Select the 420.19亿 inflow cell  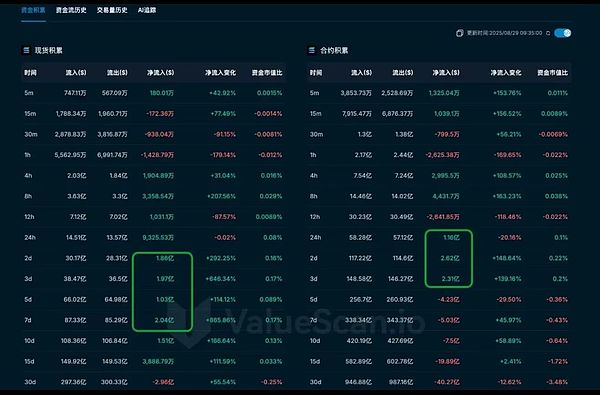click(359, 341)
